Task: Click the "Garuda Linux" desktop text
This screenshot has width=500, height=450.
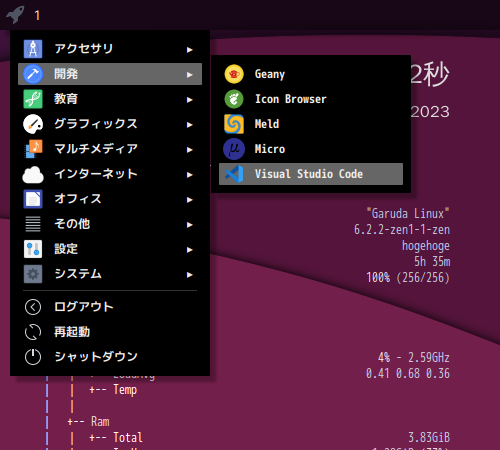Action: click(x=408, y=213)
